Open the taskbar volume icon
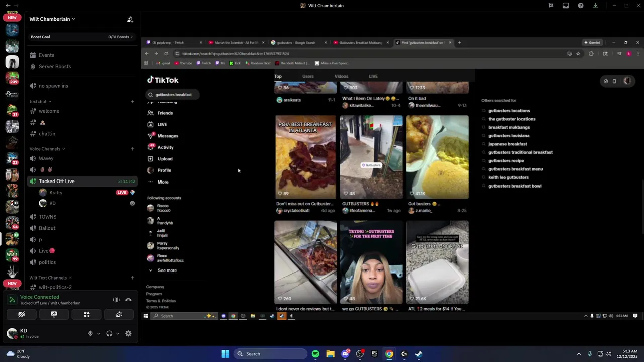 608,354
